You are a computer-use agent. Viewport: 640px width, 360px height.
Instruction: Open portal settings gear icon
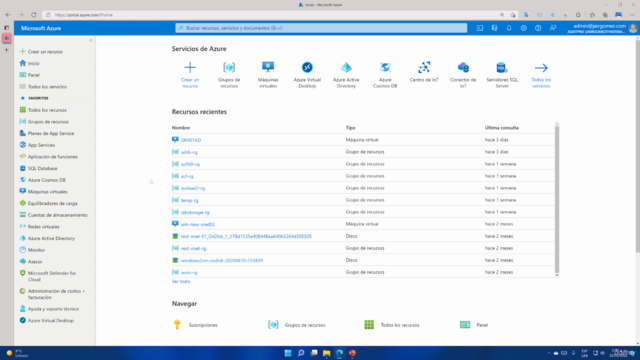click(524, 28)
